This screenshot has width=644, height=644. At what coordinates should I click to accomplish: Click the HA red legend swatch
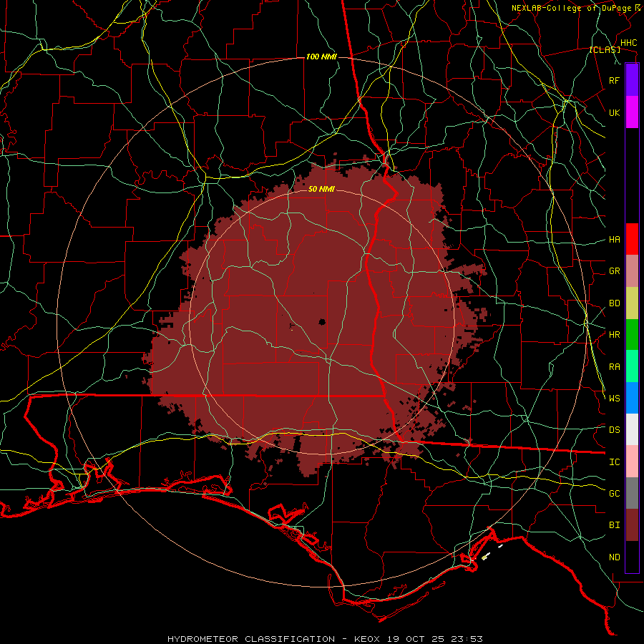(x=632, y=239)
